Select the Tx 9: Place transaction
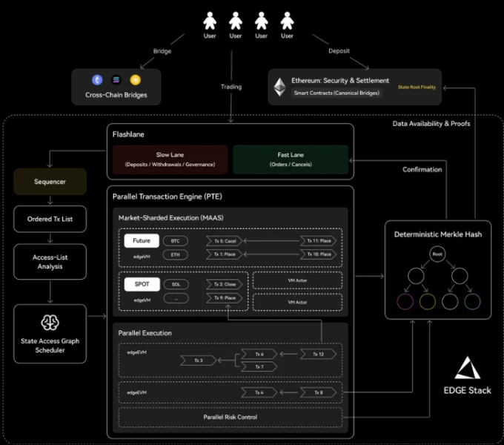The height and width of the screenshot is (445, 504). (225, 298)
